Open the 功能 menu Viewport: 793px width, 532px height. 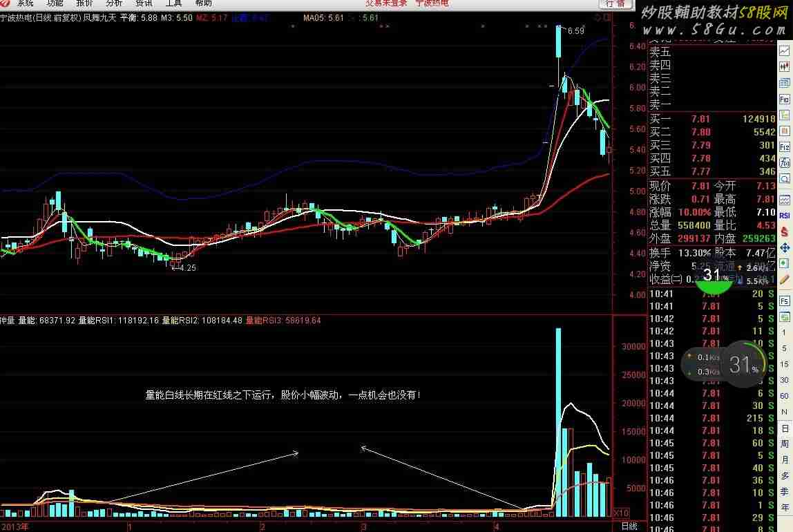click(x=55, y=3)
